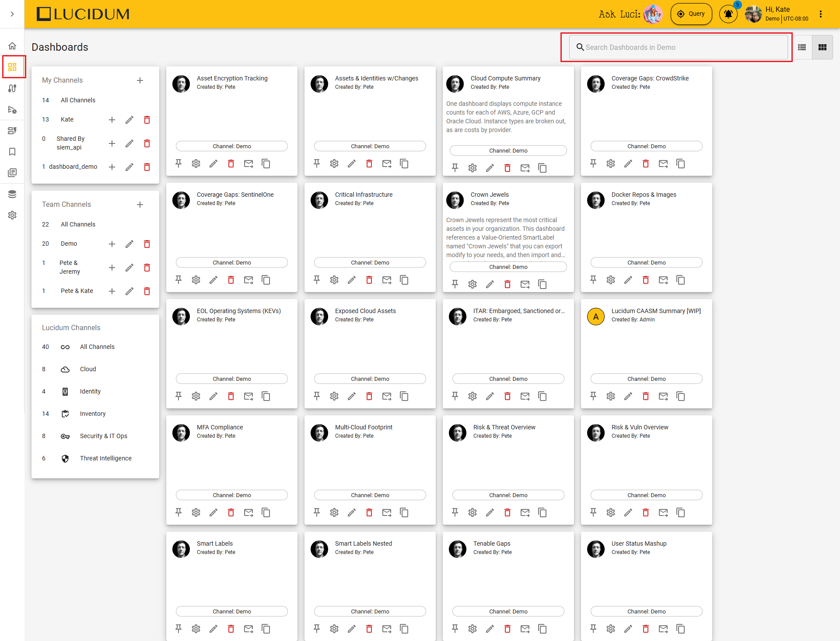Add a new channel under My Channels
The height and width of the screenshot is (641, 840).
140,80
